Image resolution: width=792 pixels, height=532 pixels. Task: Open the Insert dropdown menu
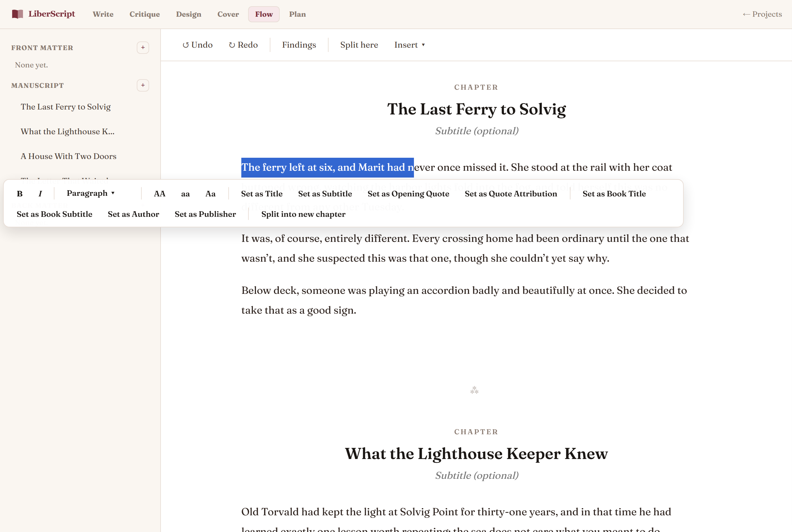[x=410, y=45]
